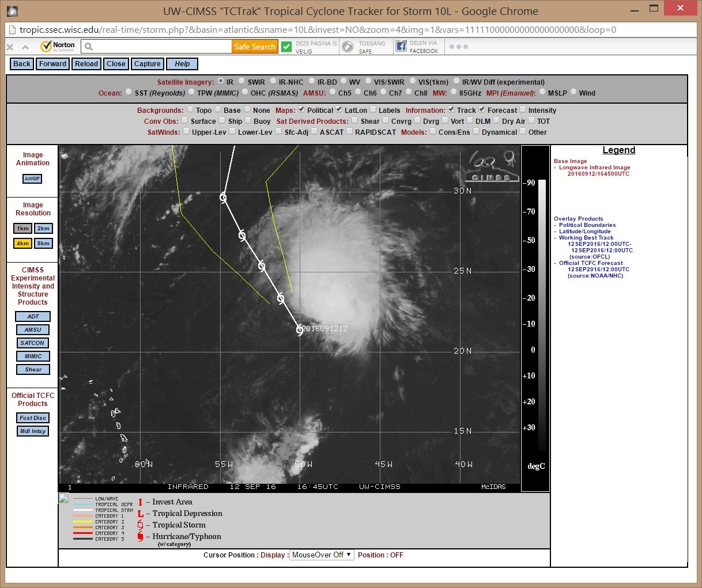Enable the Labels map checkbox

coord(373,109)
